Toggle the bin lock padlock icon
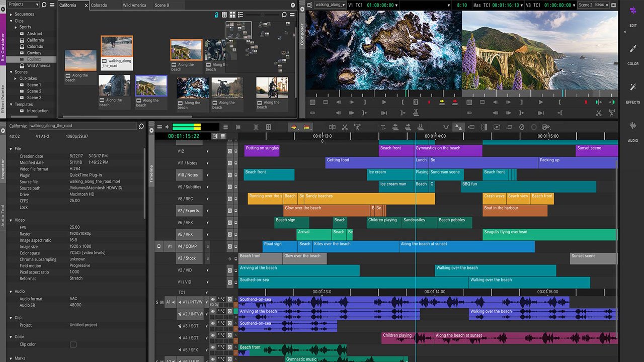Viewport: 644px width, 362px height. pyautogui.click(x=216, y=15)
